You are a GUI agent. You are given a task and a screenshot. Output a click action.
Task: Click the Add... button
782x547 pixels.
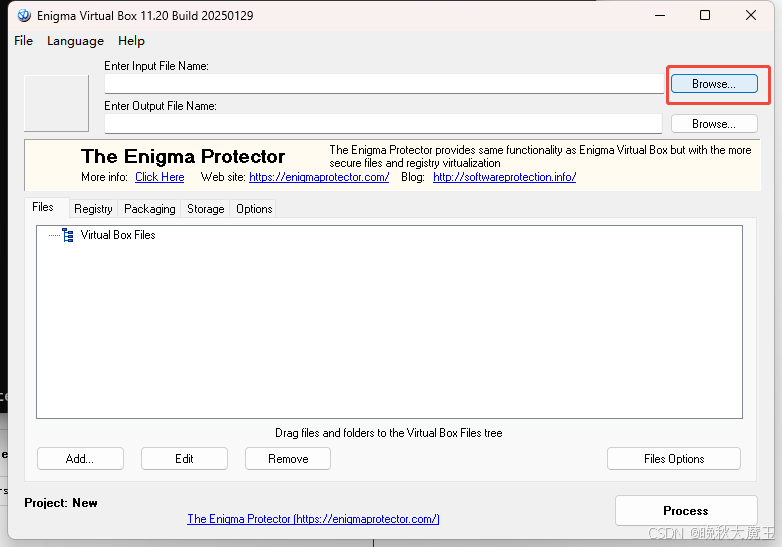80,459
